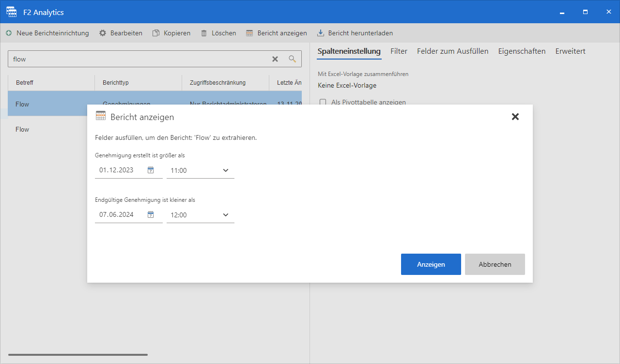The height and width of the screenshot is (364, 620).
Task: Click the Bearbeiten gear icon
Action: coord(103,33)
